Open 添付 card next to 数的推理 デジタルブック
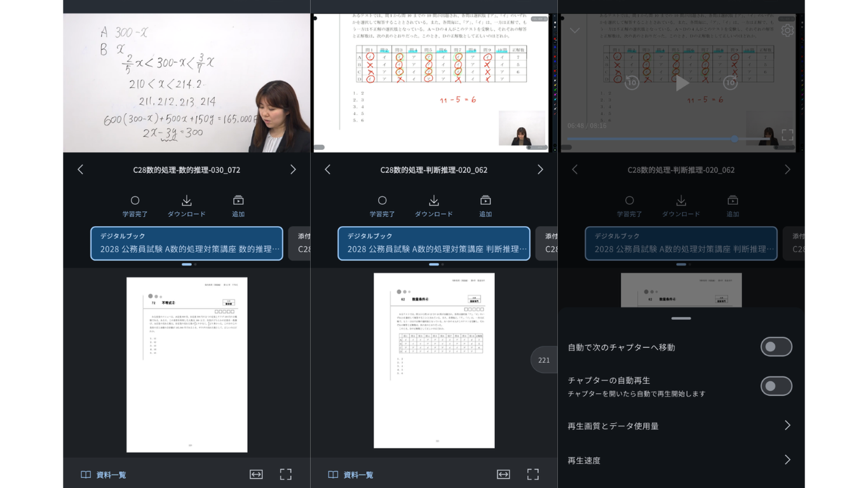 click(x=299, y=243)
